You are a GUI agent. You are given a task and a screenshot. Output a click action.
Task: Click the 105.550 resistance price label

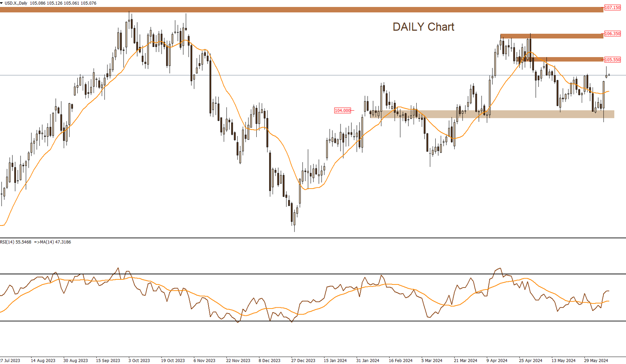click(x=612, y=60)
